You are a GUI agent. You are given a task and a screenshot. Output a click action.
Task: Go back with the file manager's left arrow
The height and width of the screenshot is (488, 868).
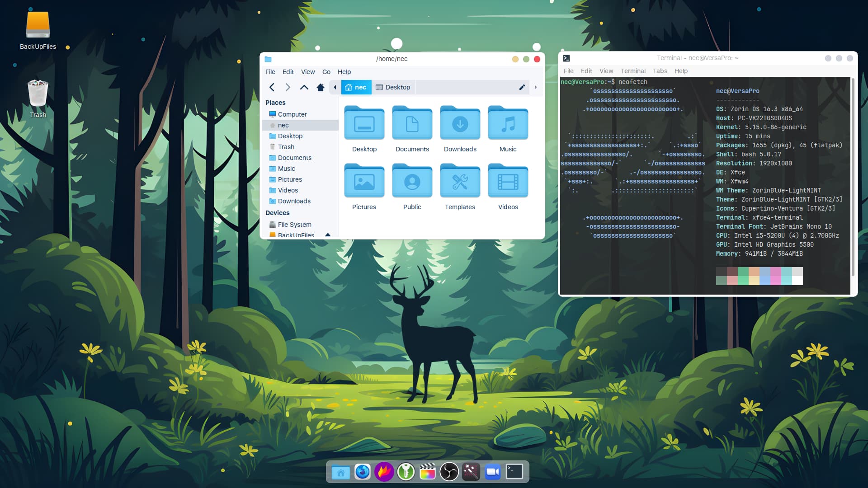[272, 87]
